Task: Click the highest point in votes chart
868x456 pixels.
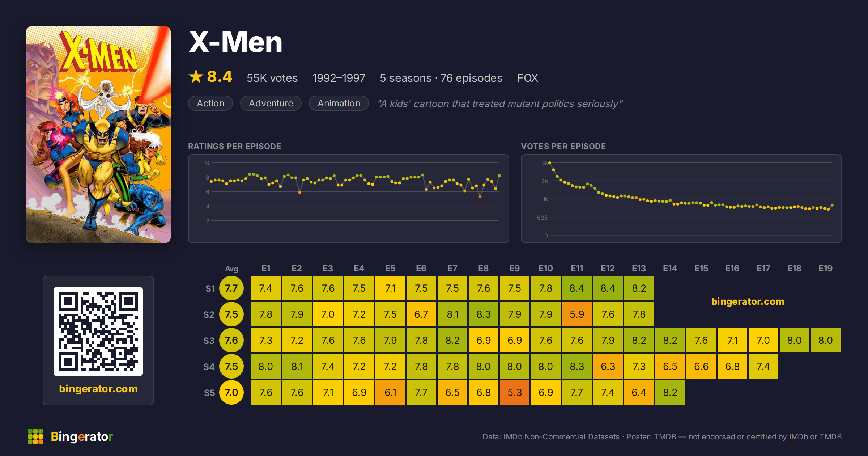Action: point(550,163)
